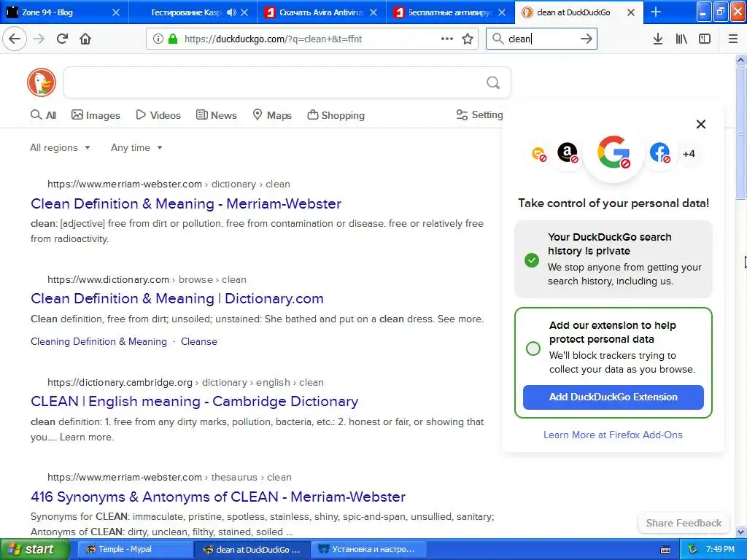Open the Cleanse sublink
747x560 pixels.
(x=198, y=341)
